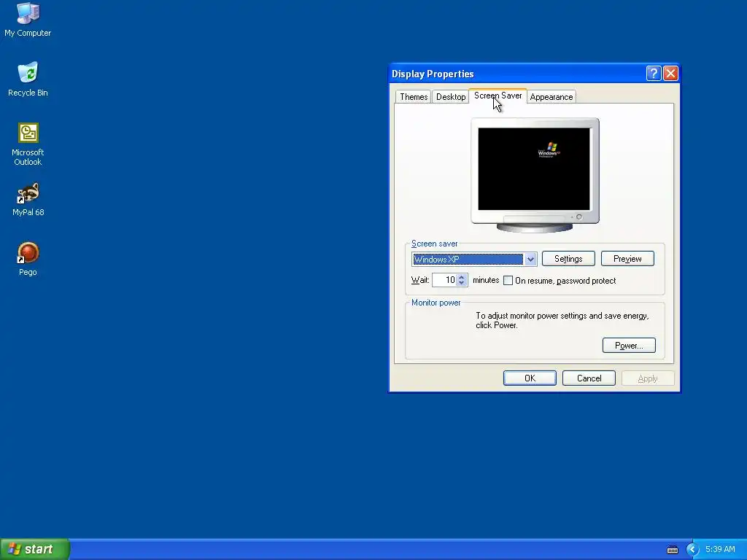This screenshot has height=560, width=747.
Task: Click the Wait minutes input field
Action: coord(444,280)
